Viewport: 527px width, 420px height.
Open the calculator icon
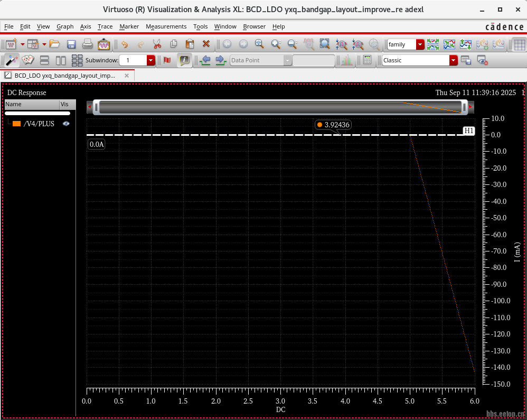tap(368, 60)
